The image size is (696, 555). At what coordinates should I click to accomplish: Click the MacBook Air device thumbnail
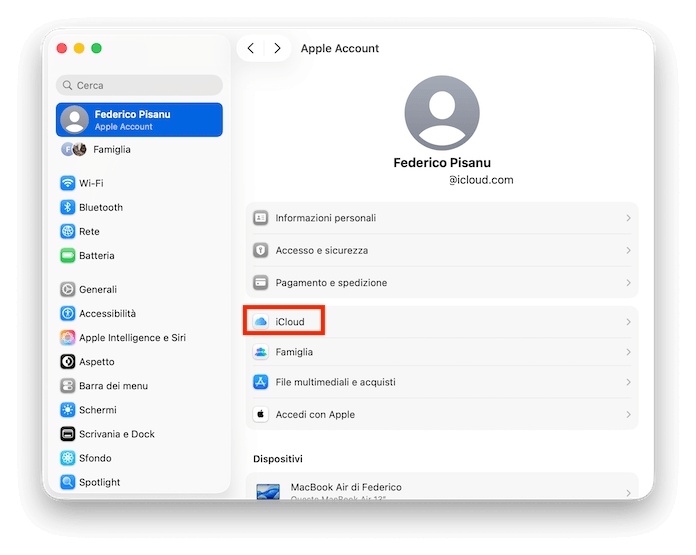268,492
